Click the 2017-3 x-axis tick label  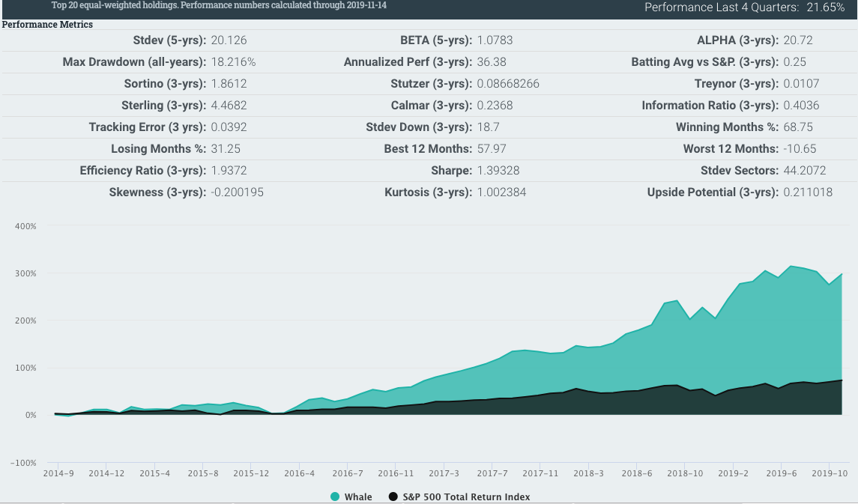[x=444, y=473]
